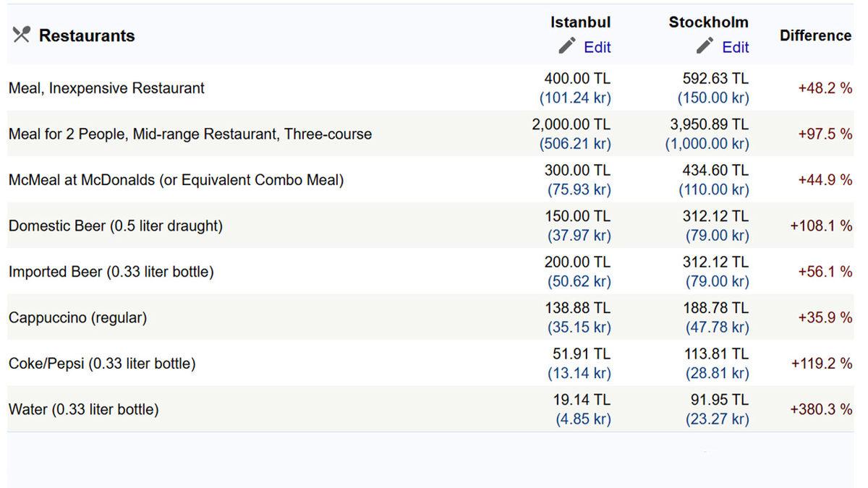Click the pencil icon under Stockholm
Screen dimensions: 868x488
[x=705, y=46]
